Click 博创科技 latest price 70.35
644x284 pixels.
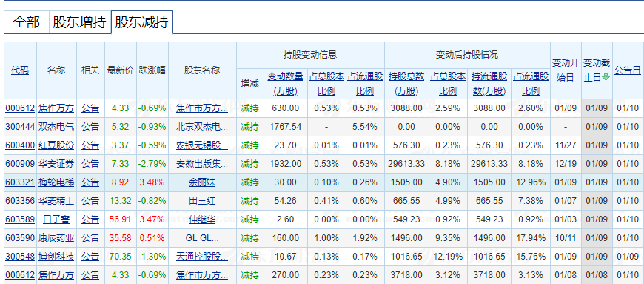click(121, 257)
